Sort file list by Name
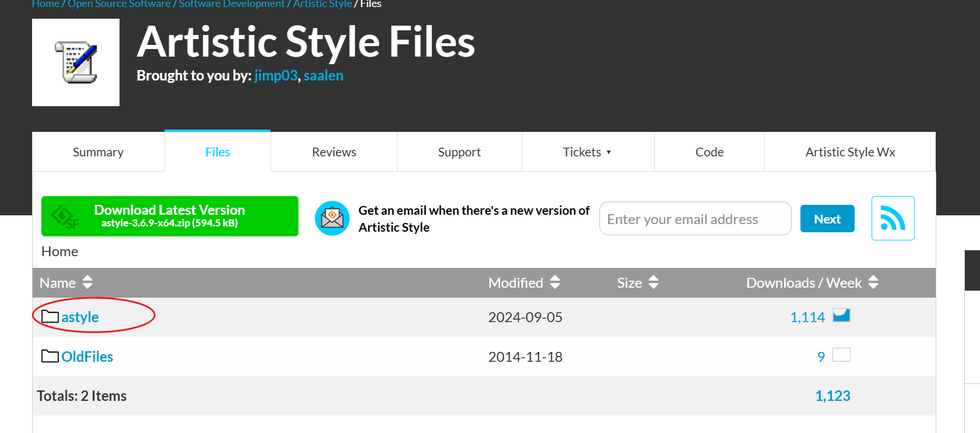 pyautogui.click(x=66, y=282)
